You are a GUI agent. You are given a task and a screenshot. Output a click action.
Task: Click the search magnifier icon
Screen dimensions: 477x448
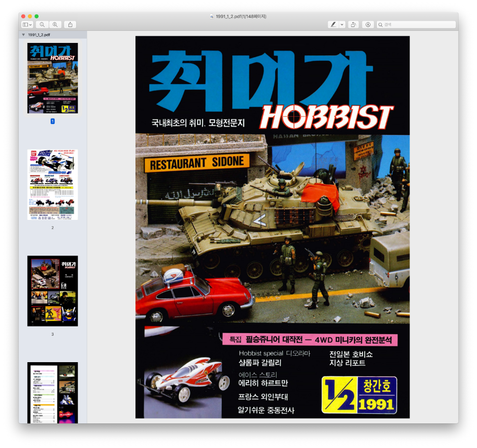(x=381, y=25)
